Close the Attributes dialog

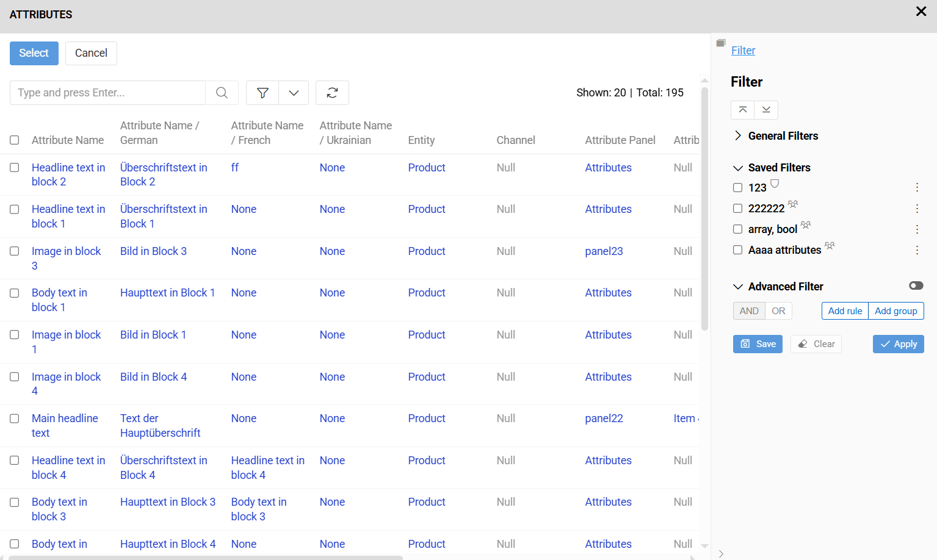click(x=921, y=12)
